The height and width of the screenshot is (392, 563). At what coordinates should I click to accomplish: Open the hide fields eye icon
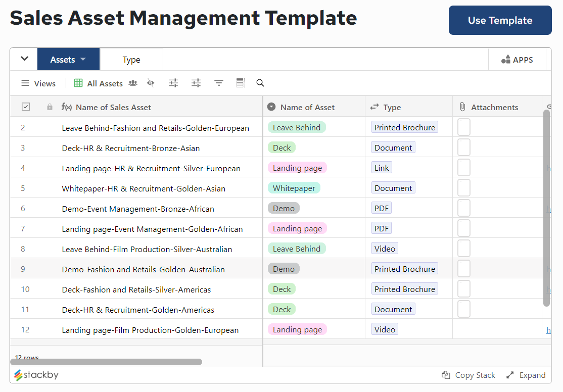click(x=151, y=83)
